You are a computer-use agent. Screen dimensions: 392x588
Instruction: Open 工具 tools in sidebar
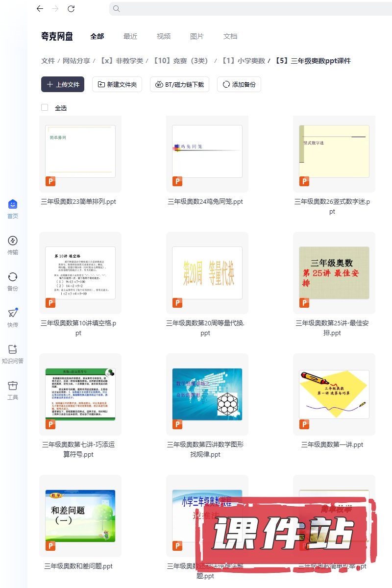point(13,390)
